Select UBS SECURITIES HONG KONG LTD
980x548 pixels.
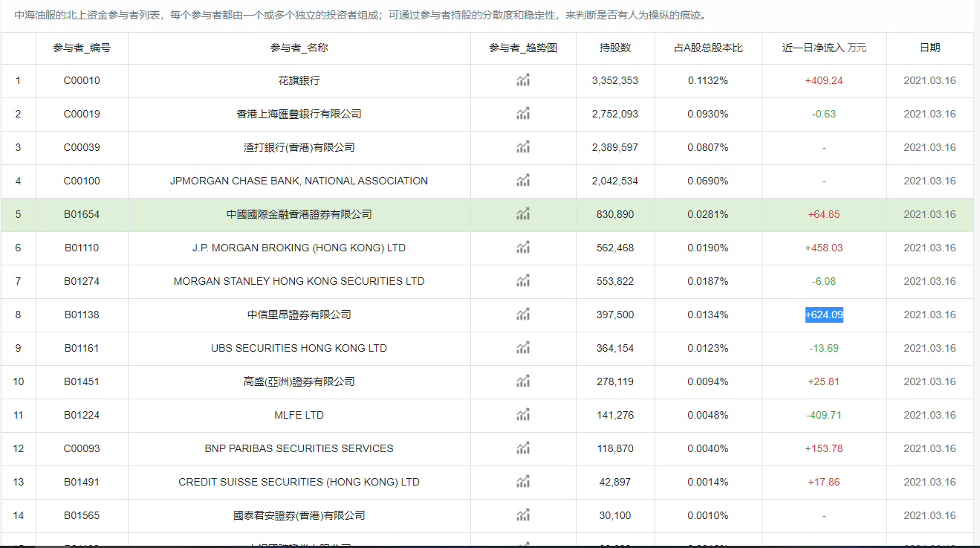coord(299,348)
